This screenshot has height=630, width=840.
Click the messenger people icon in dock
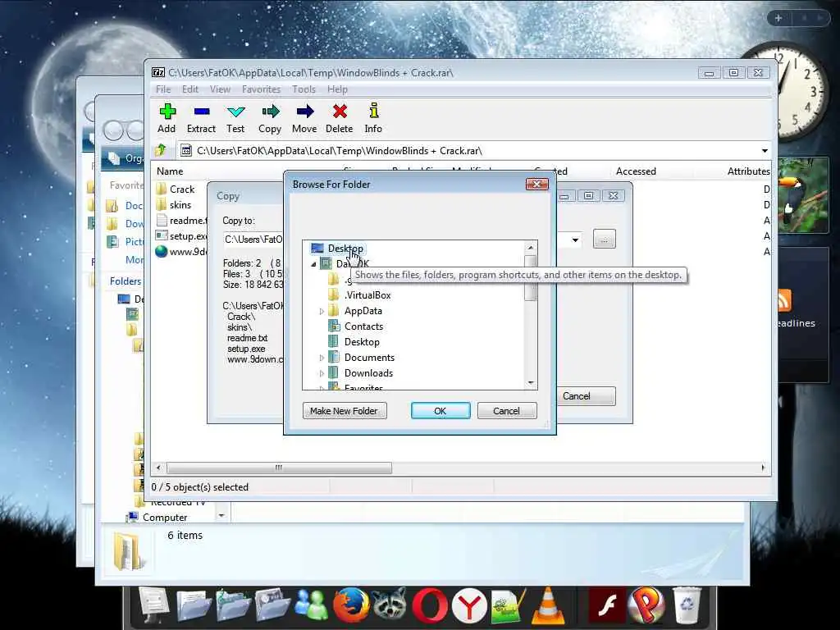[312, 605]
